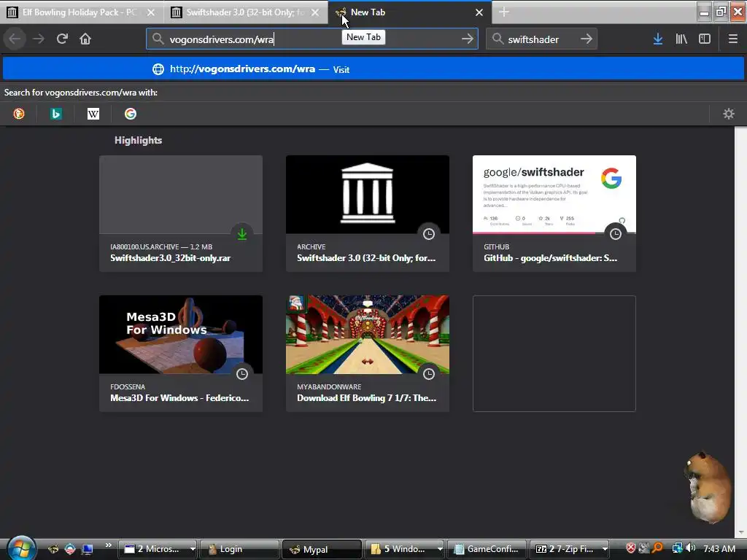The width and height of the screenshot is (747, 560).
Task: Click the history clock on the Elf Bowling card
Action: tap(429, 374)
